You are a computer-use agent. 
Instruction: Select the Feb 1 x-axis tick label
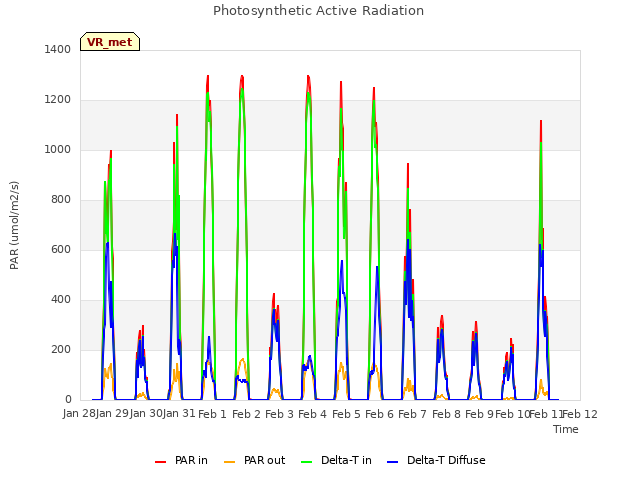pos(212,414)
